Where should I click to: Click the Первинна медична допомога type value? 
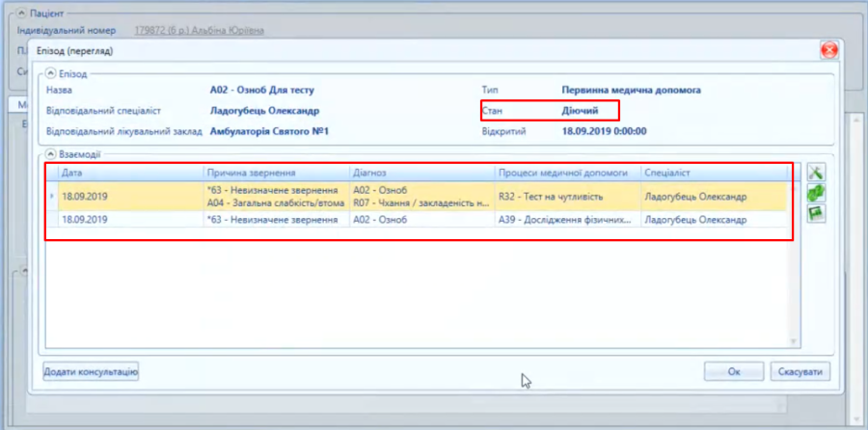631,90
